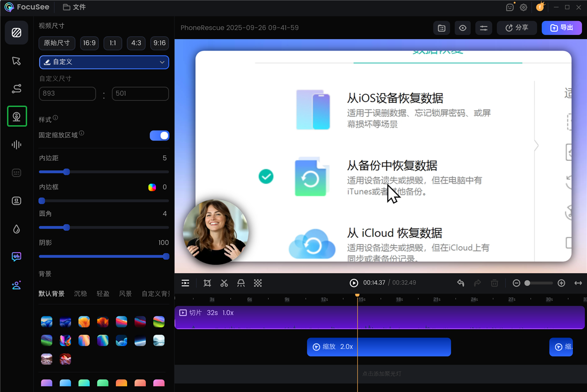Click the custom width field 893
The height and width of the screenshot is (392, 587).
point(67,93)
